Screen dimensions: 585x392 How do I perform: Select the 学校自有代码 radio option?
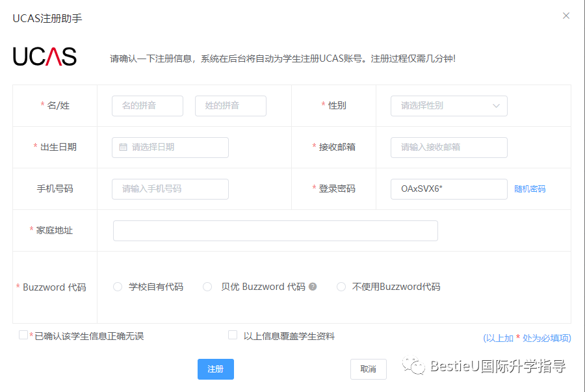118,287
